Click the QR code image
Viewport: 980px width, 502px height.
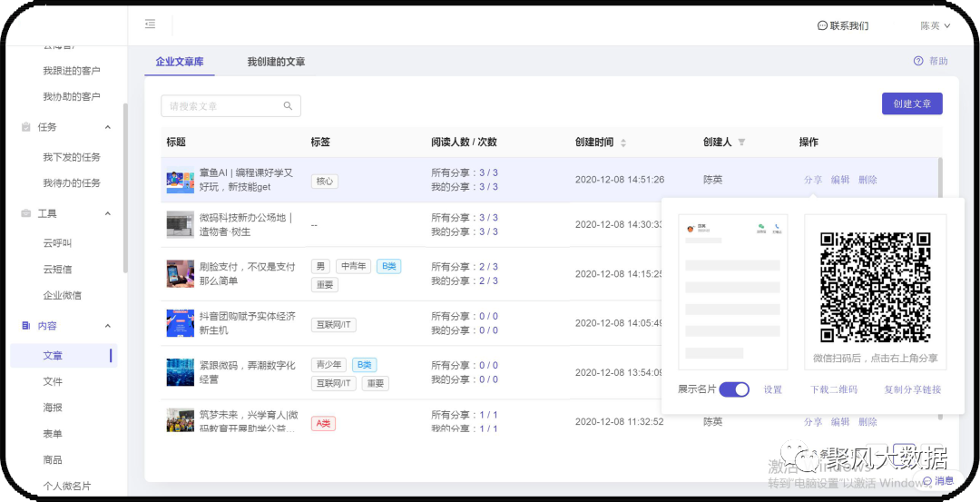click(875, 287)
